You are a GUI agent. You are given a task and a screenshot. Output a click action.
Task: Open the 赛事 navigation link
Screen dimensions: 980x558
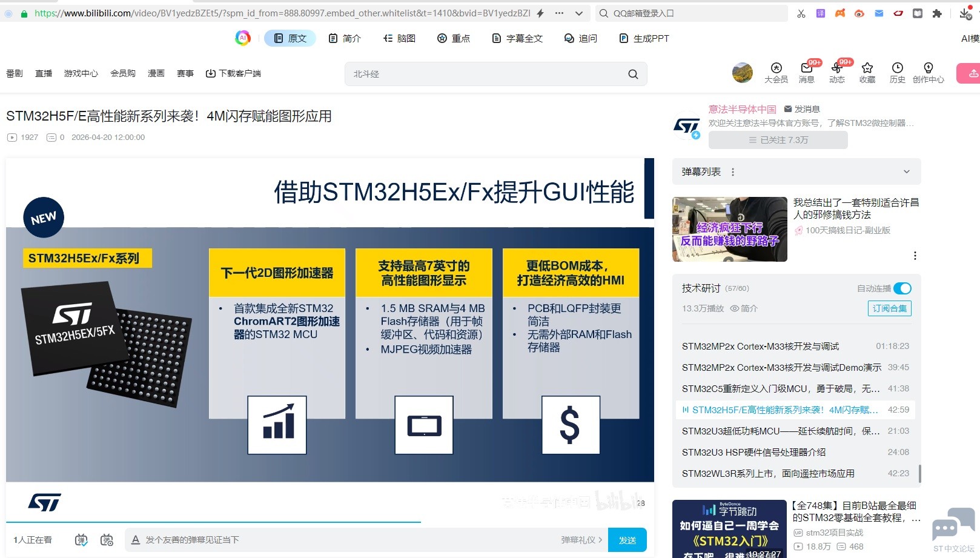[185, 73]
